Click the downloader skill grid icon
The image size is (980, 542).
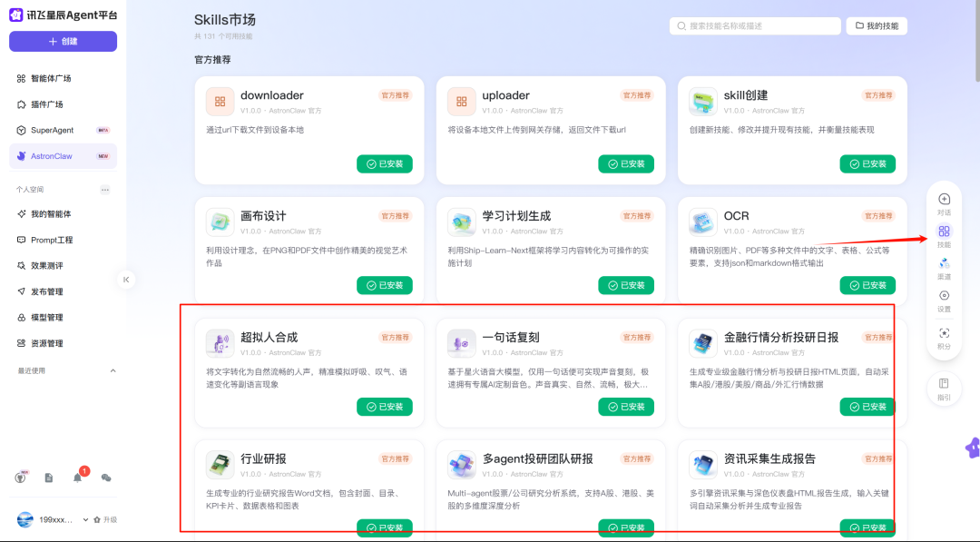tap(220, 100)
